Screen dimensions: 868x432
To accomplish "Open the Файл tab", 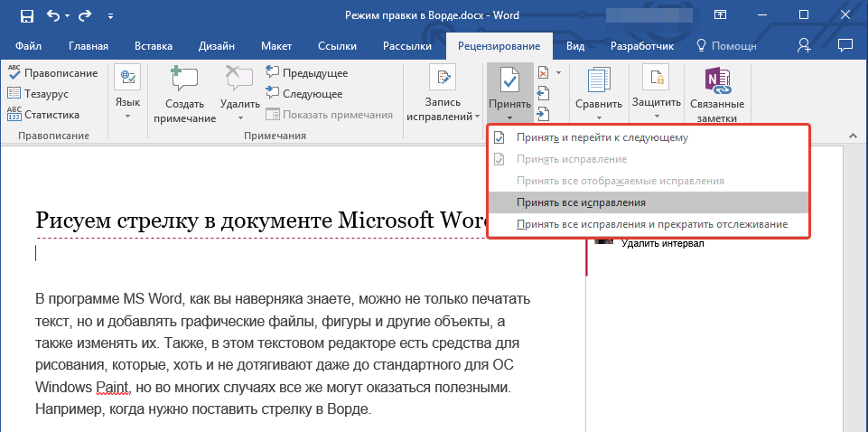I will tap(28, 46).
